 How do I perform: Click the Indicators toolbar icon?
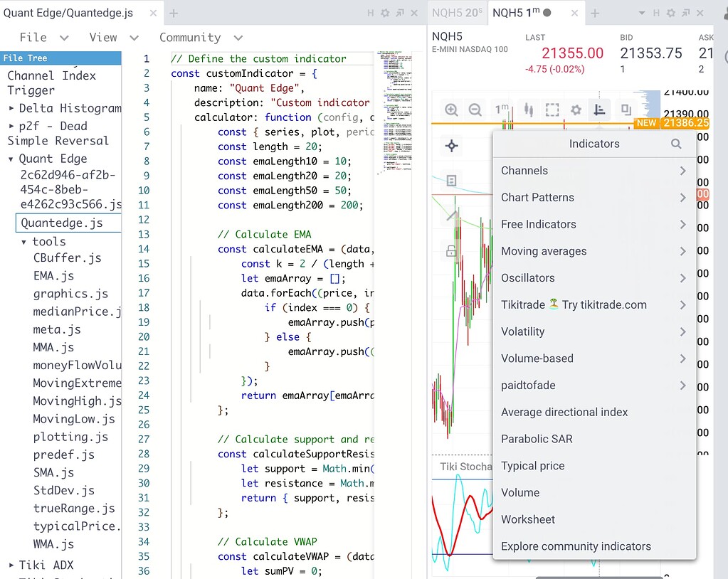tap(600, 110)
